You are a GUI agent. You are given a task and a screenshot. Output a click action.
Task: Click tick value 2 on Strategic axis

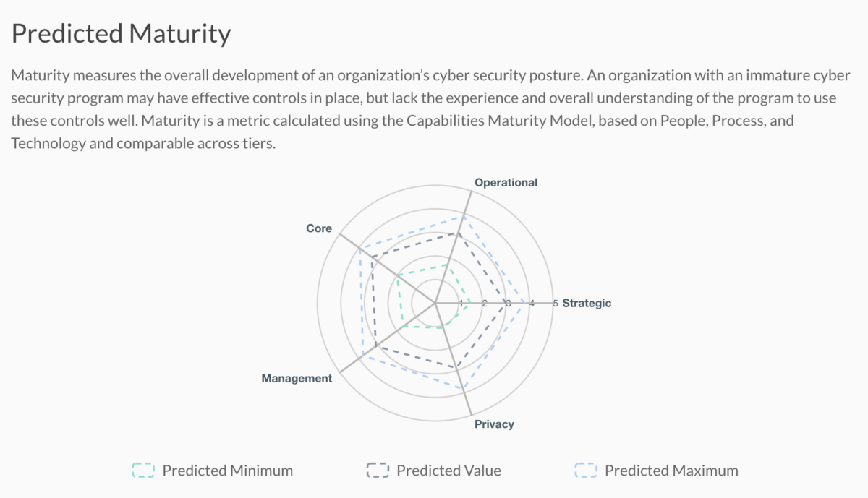pyautogui.click(x=484, y=303)
